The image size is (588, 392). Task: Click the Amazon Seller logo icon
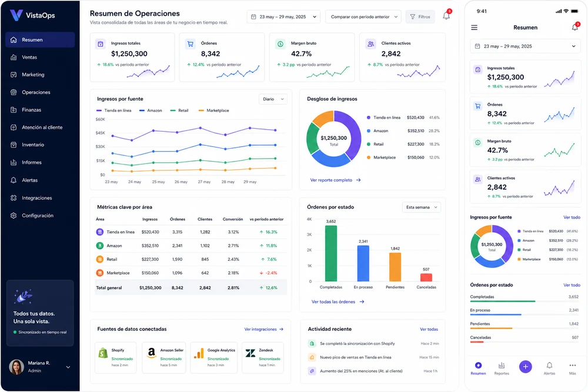click(151, 353)
